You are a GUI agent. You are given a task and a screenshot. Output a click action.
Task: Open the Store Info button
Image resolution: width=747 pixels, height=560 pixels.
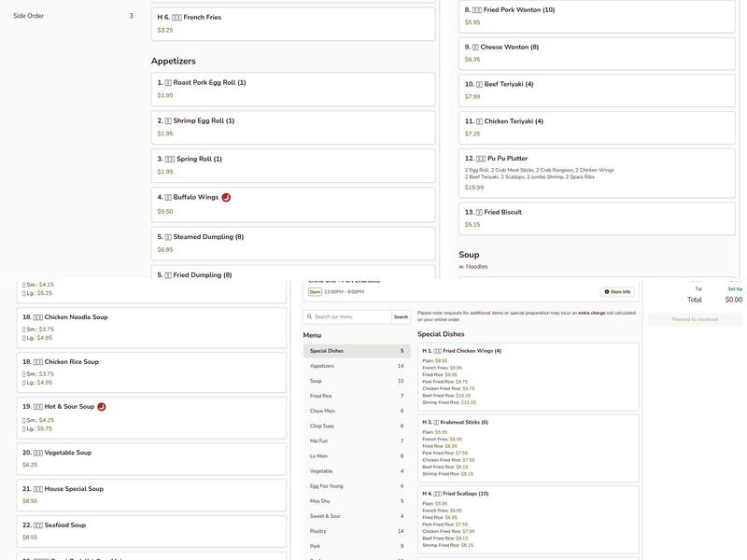617,292
